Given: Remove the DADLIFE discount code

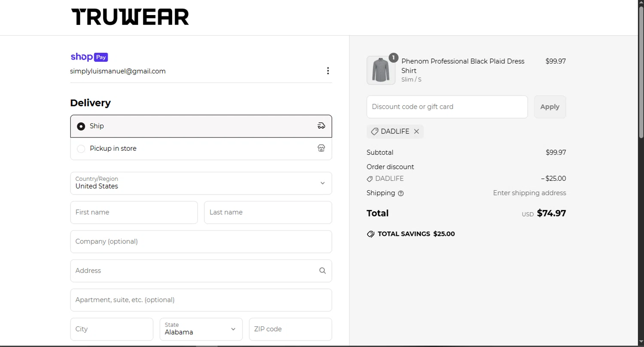Looking at the screenshot, I should (416, 131).
